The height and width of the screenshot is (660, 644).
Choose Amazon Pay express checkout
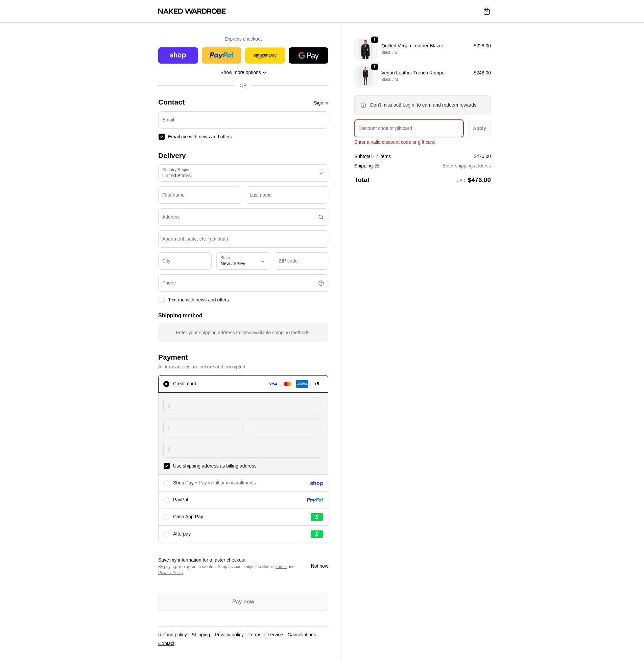[265, 55]
